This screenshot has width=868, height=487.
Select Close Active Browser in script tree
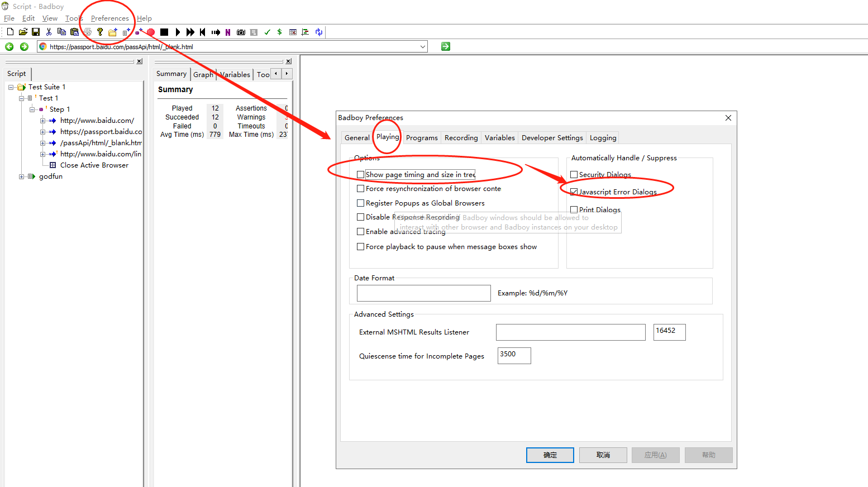(x=94, y=165)
